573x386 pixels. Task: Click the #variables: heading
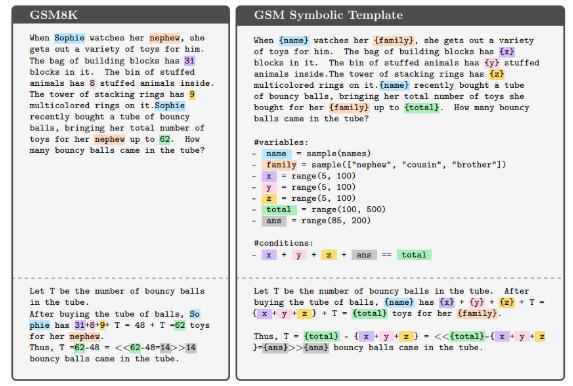tap(281, 142)
